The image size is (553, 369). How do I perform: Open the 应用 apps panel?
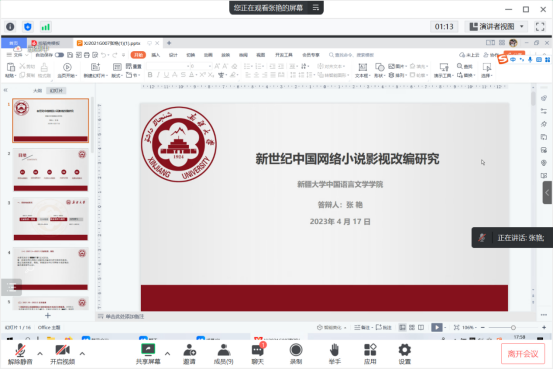(x=370, y=354)
